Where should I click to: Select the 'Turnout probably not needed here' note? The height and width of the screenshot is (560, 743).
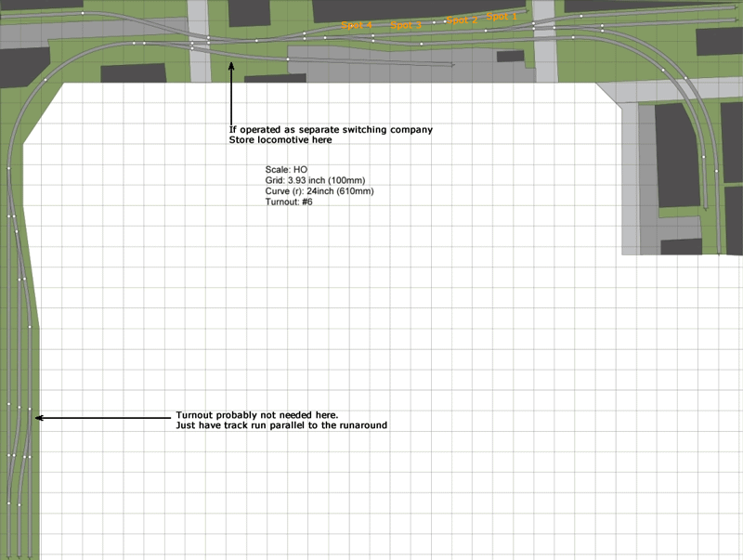257,414
